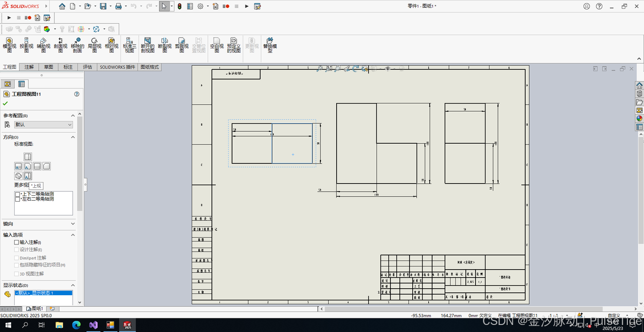
Task: Click the Open file folder icon
Action: coord(88,7)
